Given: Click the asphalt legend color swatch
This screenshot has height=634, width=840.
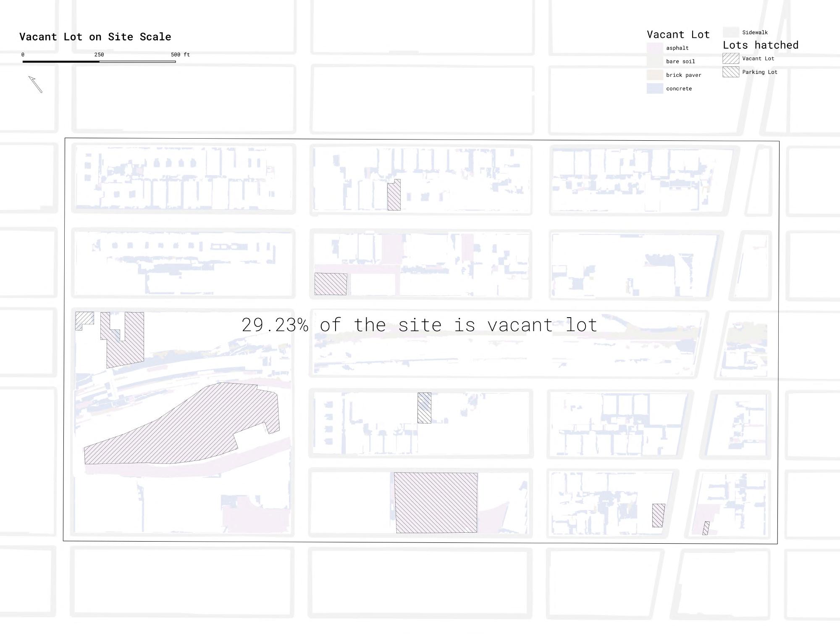Looking at the screenshot, I should [654, 48].
